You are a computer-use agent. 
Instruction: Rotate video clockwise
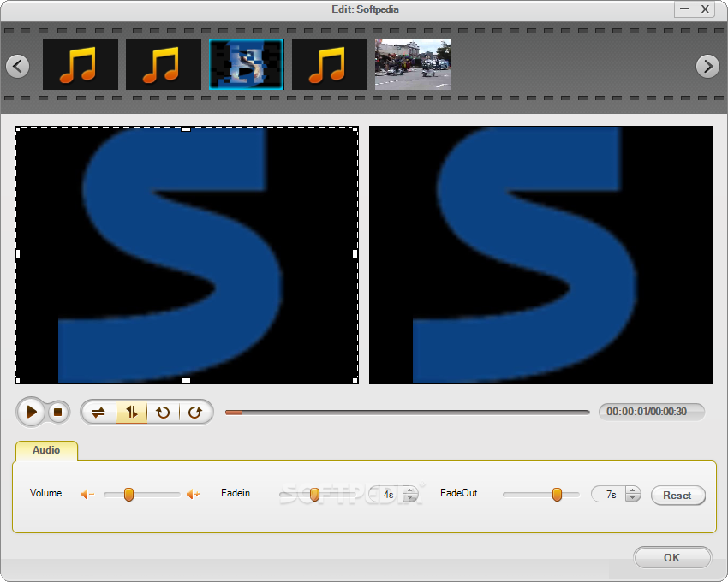[x=195, y=413]
